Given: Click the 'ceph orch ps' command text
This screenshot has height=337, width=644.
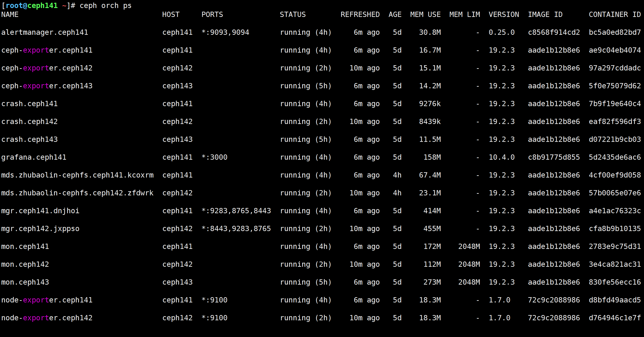Looking at the screenshot, I should point(105,5).
